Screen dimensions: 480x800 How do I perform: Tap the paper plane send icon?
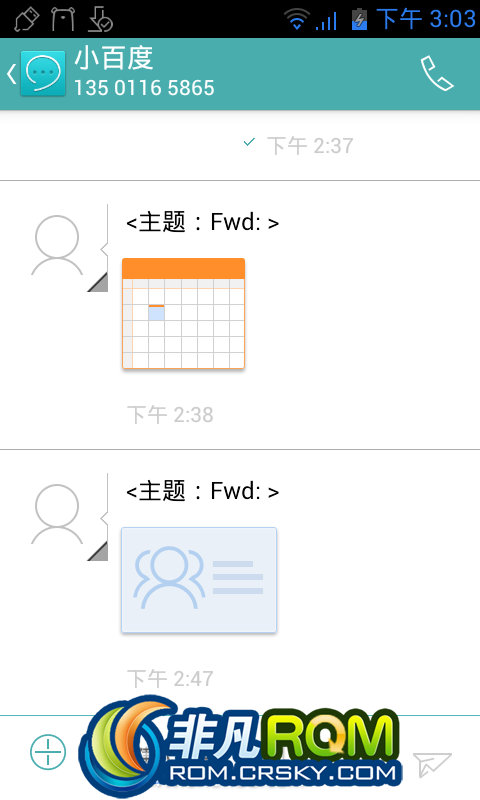(x=432, y=764)
